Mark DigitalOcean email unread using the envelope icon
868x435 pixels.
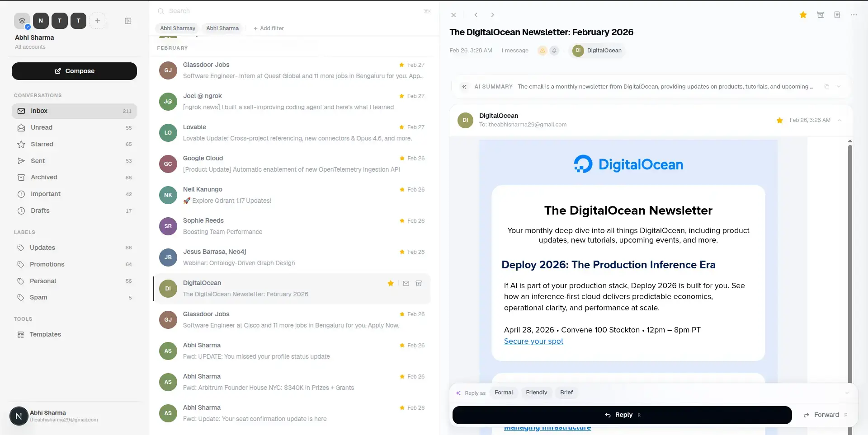pos(406,283)
